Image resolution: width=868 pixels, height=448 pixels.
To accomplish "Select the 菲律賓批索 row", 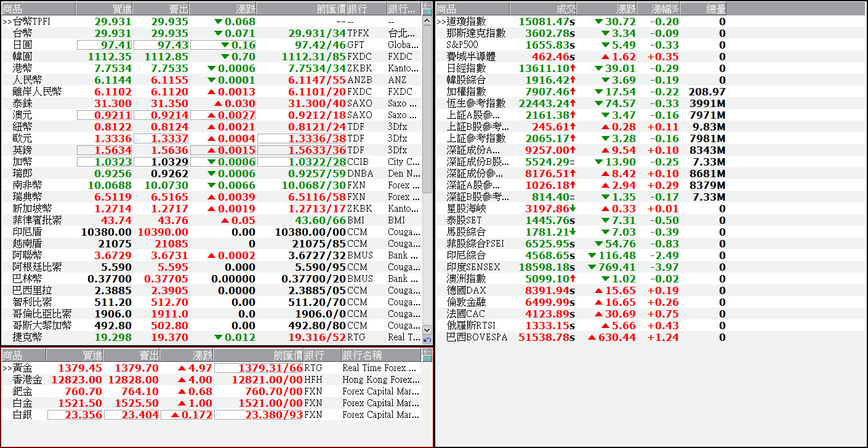I will click(x=212, y=220).
